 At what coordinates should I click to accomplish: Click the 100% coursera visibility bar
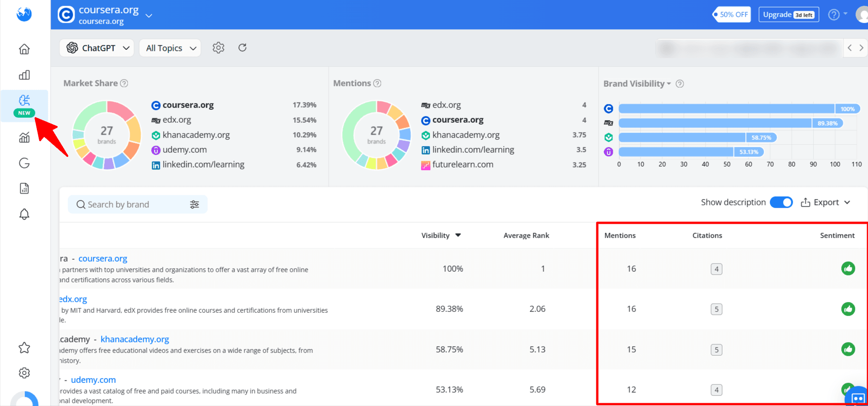tap(740, 109)
